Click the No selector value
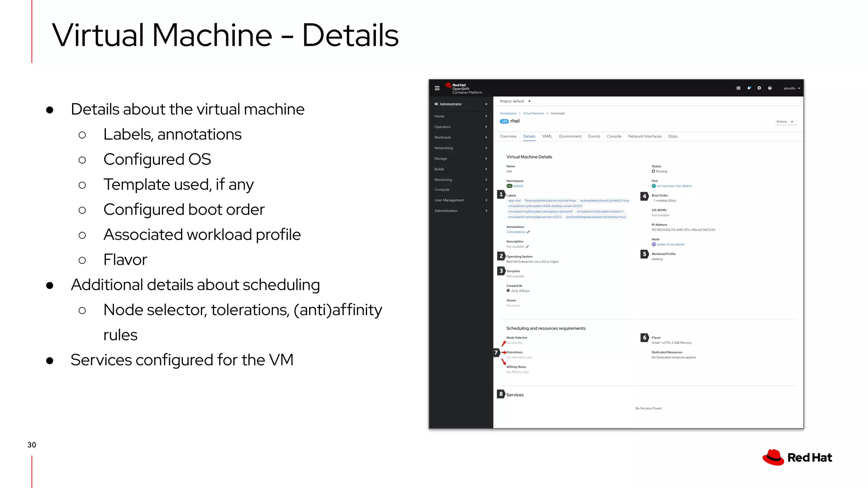The width and height of the screenshot is (868, 488). (x=514, y=343)
